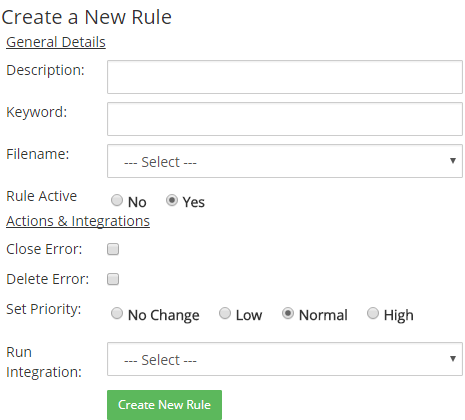Select No Change priority

[117, 313]
